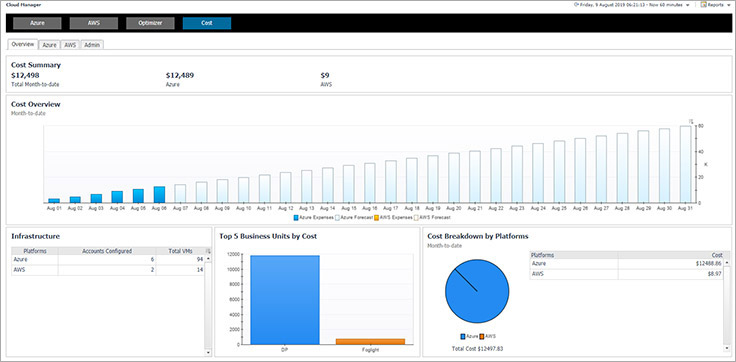Select the AWS sub-tab
Image resolution: width=736 pixels, height=362 pixels.
coord(70,45)
